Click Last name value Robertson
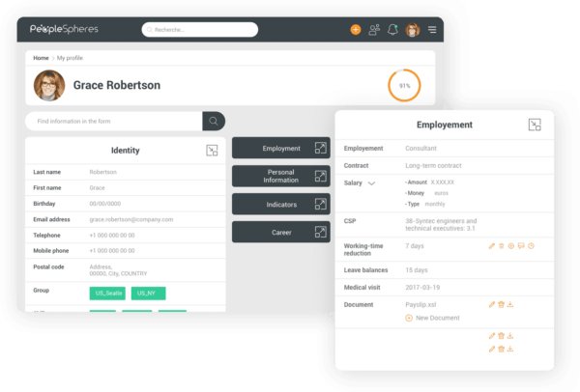 [102, 172]
